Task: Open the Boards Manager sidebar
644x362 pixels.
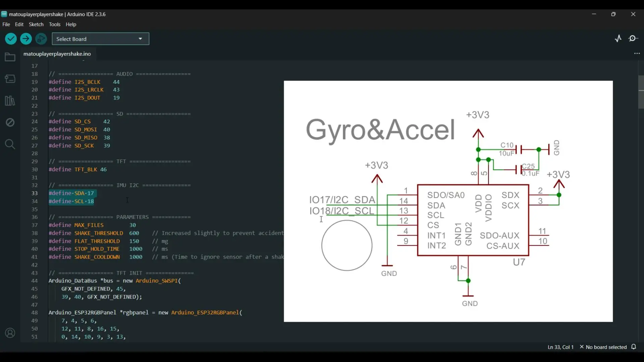Action: click(10, 79)
